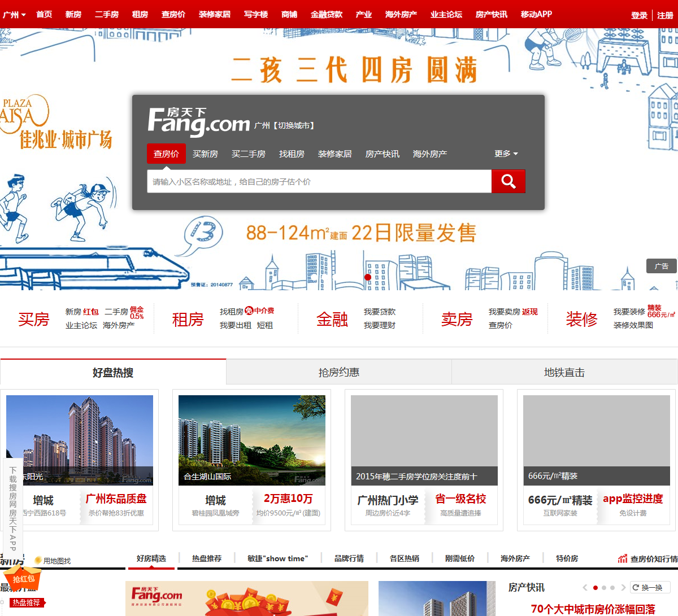Screen dimensions: 678x616
Task: Click the 抢红包 orange badge
Action: tap(23, 580)
